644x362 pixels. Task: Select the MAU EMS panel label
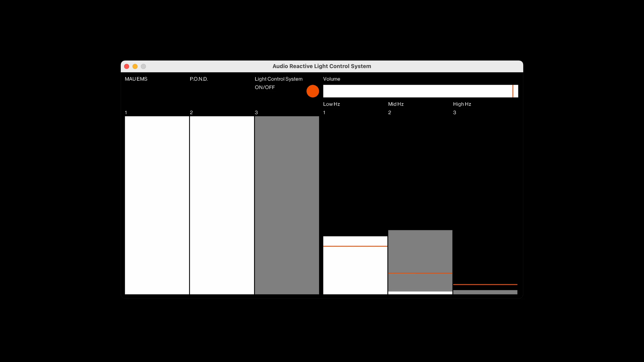click(x=136, y=79)
